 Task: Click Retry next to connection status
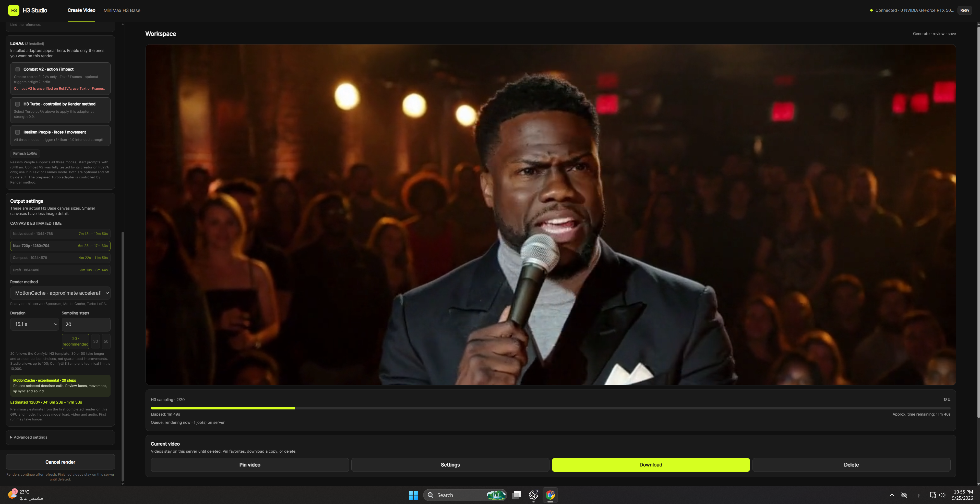click(964, 10)
